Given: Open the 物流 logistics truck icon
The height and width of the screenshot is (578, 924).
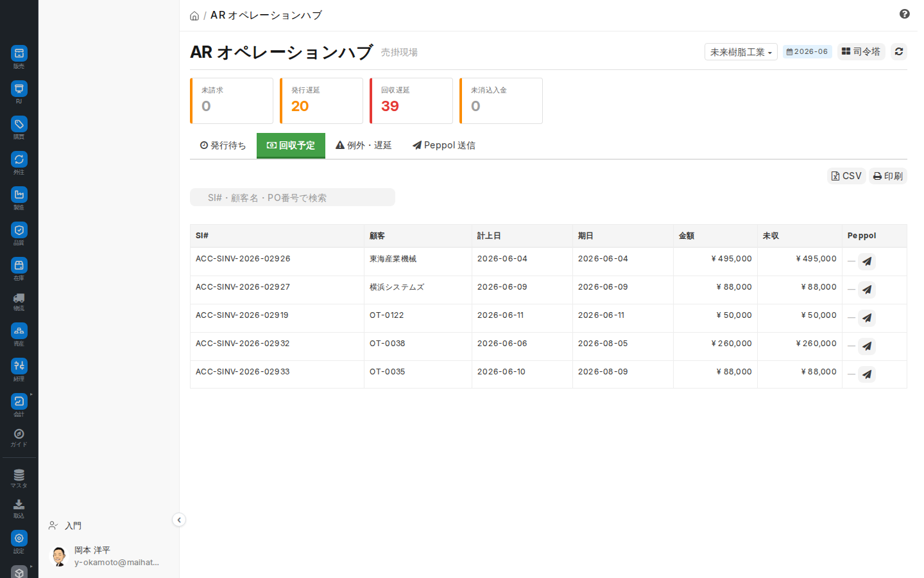Looking at the screenshot, I should click(19, 298).
